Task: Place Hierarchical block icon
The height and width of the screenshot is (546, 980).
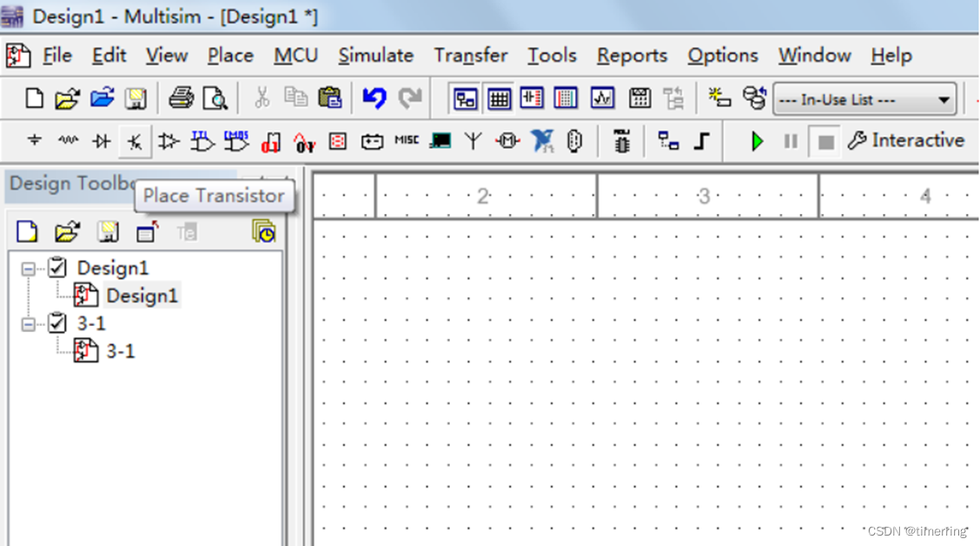Action: (x=668, y=142)
